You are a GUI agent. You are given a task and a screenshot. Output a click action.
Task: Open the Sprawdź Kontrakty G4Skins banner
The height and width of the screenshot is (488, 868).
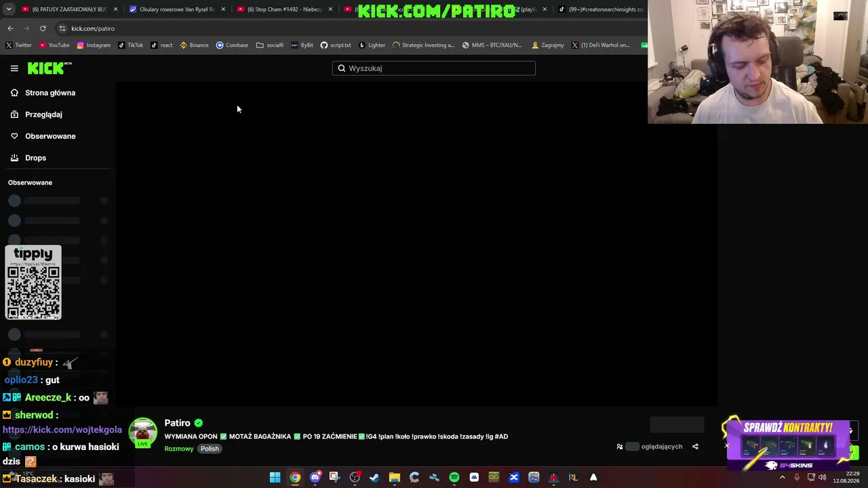[x=789, y=445]
